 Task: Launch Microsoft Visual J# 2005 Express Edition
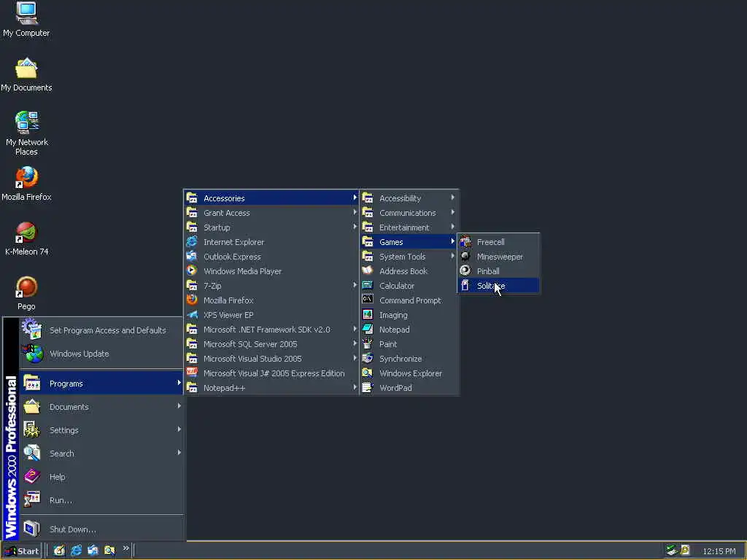(x=271, y=373)
